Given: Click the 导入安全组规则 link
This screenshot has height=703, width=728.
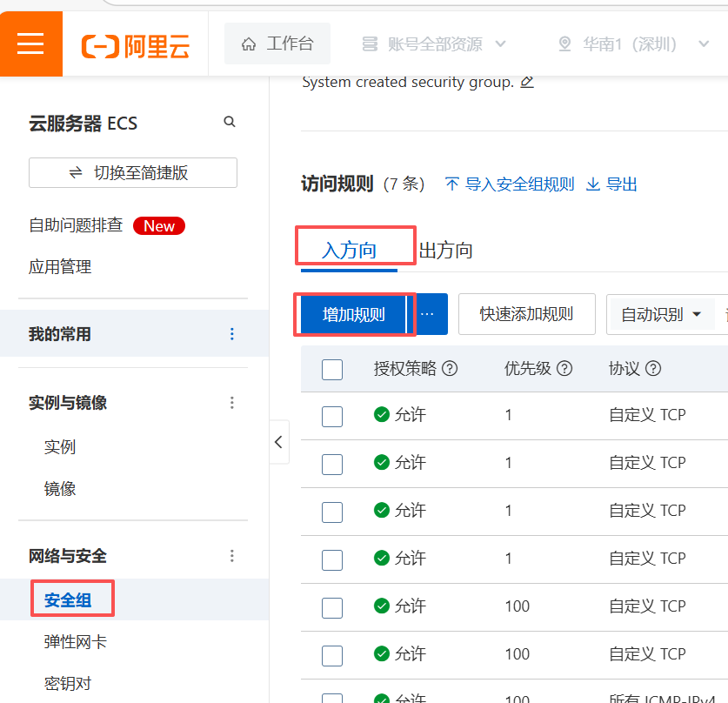Looking at the screenshot, I should coord(510,184).
